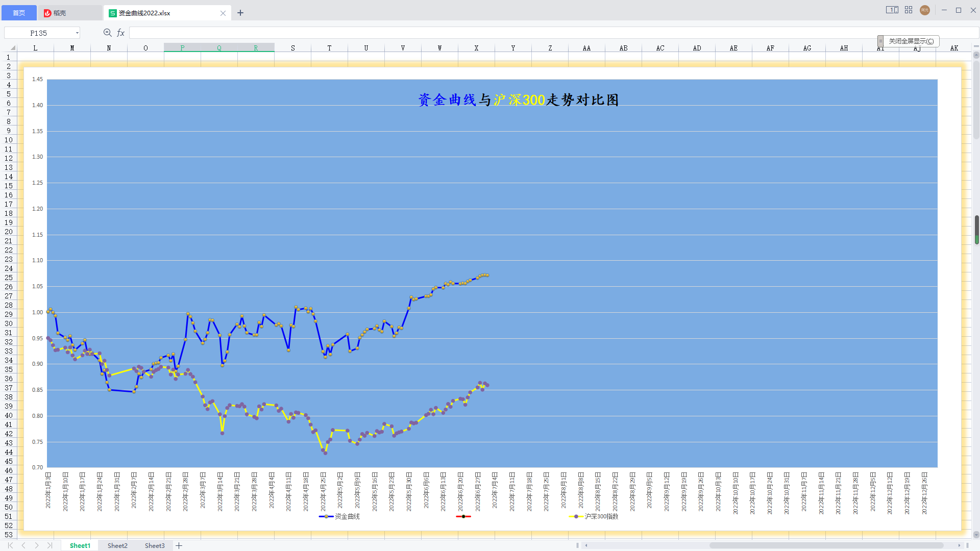Go to last sheet navigation arrow
This screenshot has width=980, height=551.
coord(50,545)
